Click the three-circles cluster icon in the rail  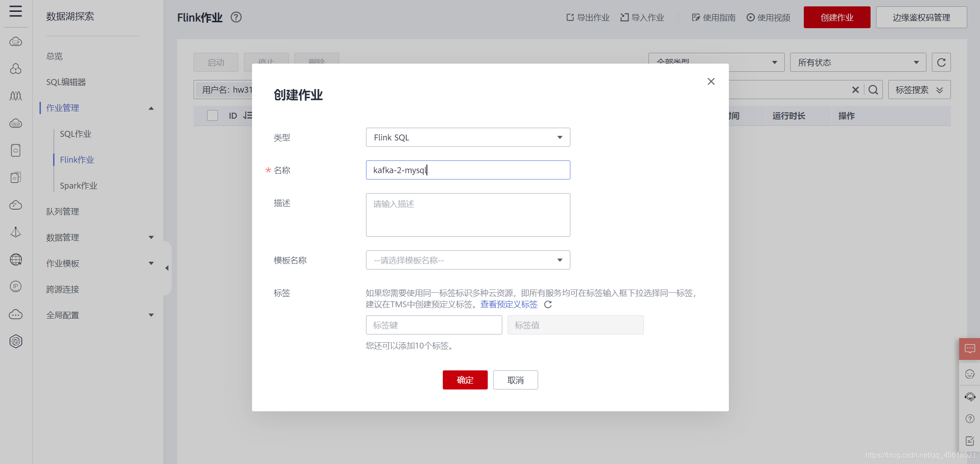coord(16,69)
